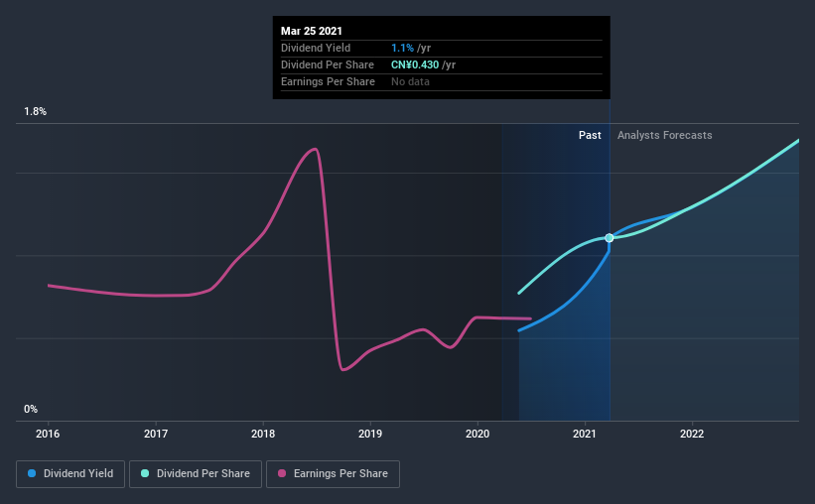Image resolution: width=815 pixels, height=504 pixels.
Task: Click the 1.1% dividend yield value in tooltip
Action: point(402,48)
